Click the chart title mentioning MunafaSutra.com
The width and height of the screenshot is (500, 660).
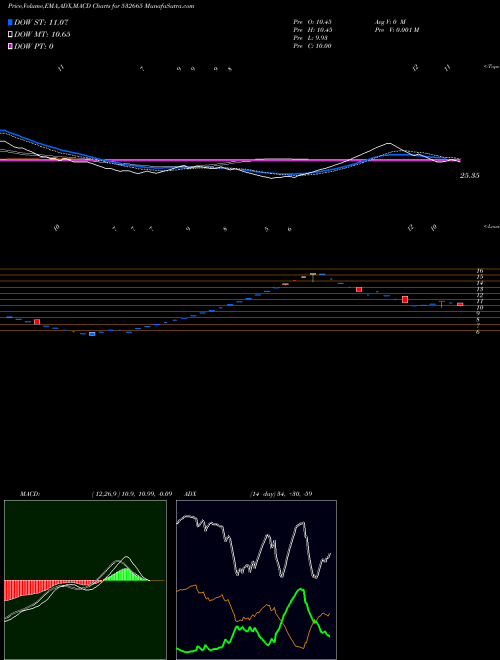pos(101,7)
